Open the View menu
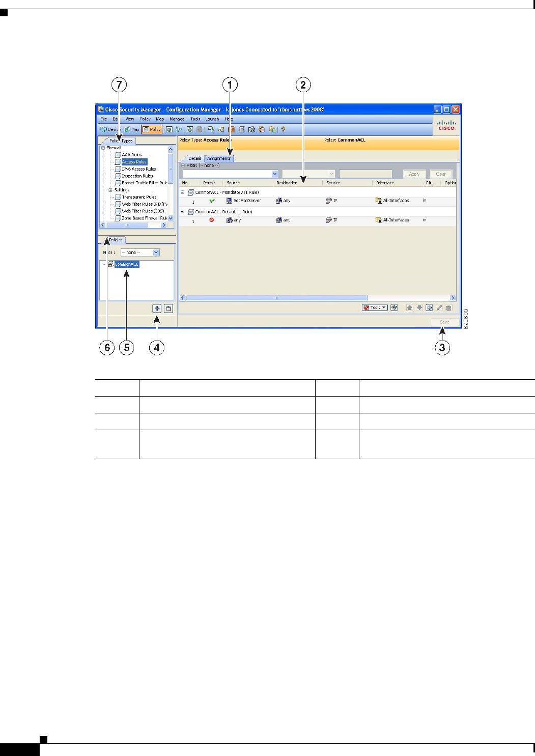The height and width of the screenshot is (756, 535). point(130,119)
